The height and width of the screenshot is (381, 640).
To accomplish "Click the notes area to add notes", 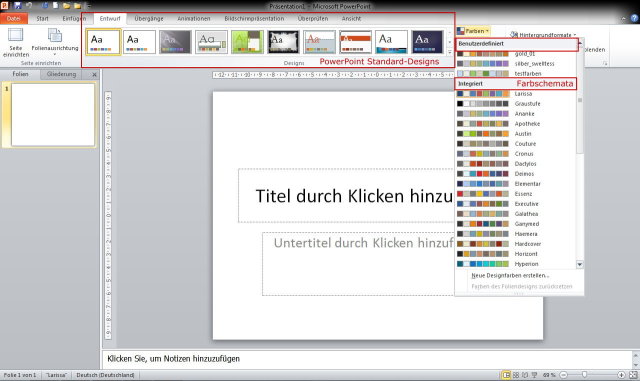I will [x=367, y=359].
